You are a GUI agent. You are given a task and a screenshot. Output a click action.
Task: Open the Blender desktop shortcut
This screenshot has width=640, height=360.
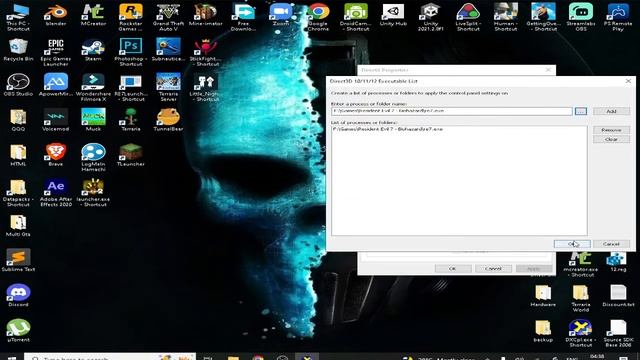click(56, 15)
